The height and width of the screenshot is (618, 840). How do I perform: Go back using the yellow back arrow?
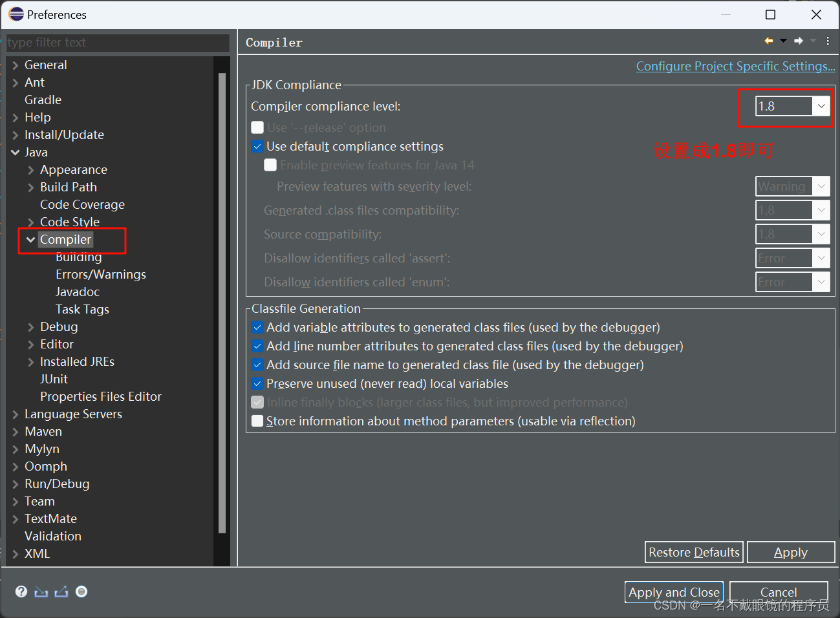[x=769, y=41]
